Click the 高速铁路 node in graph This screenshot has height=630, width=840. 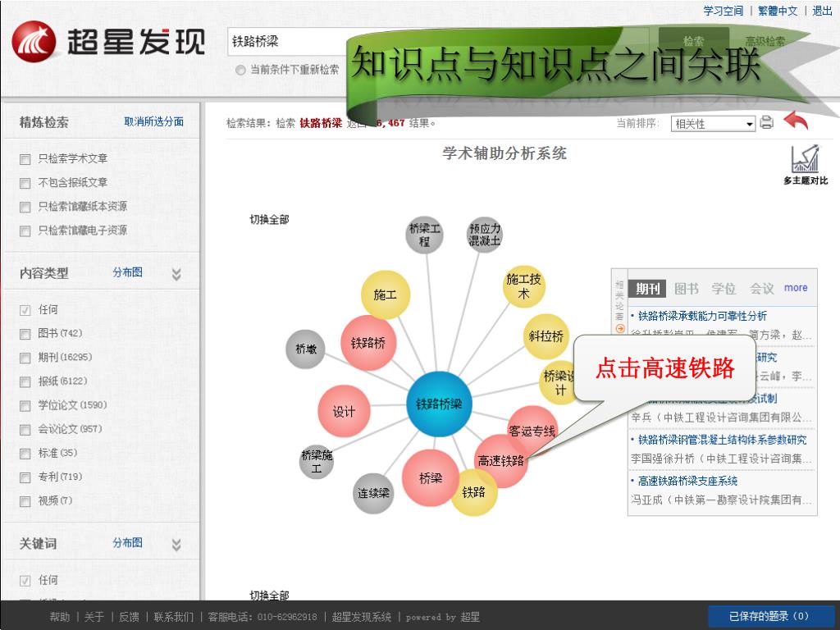coord(501,461)
